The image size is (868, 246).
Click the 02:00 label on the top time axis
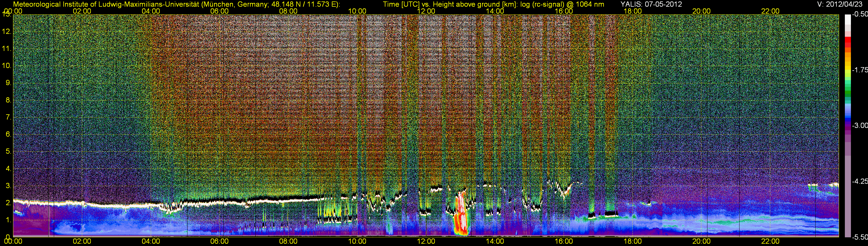82,11
